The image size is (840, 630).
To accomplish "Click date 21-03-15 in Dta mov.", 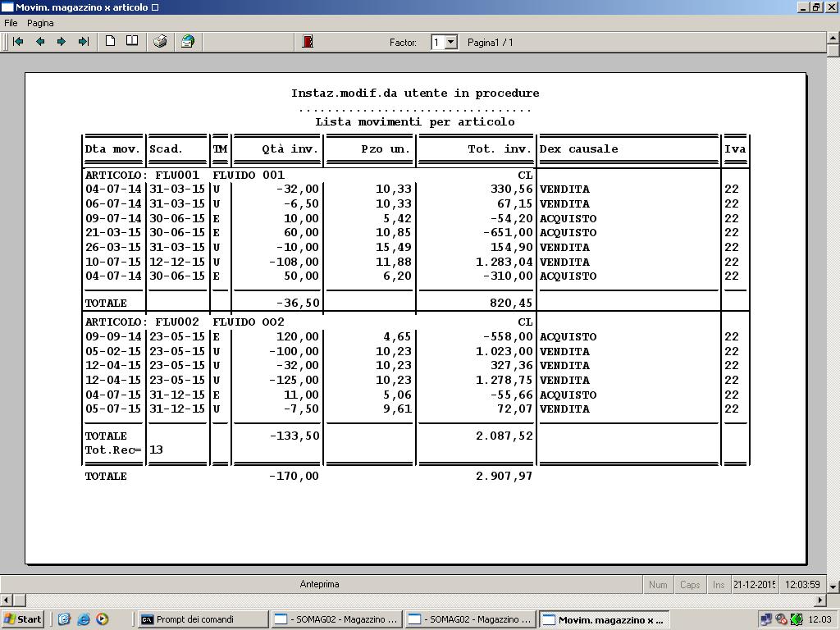I will point(113,232).
